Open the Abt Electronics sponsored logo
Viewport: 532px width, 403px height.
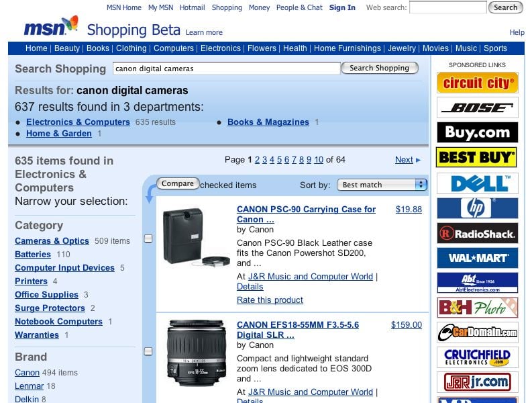(478, 283)
